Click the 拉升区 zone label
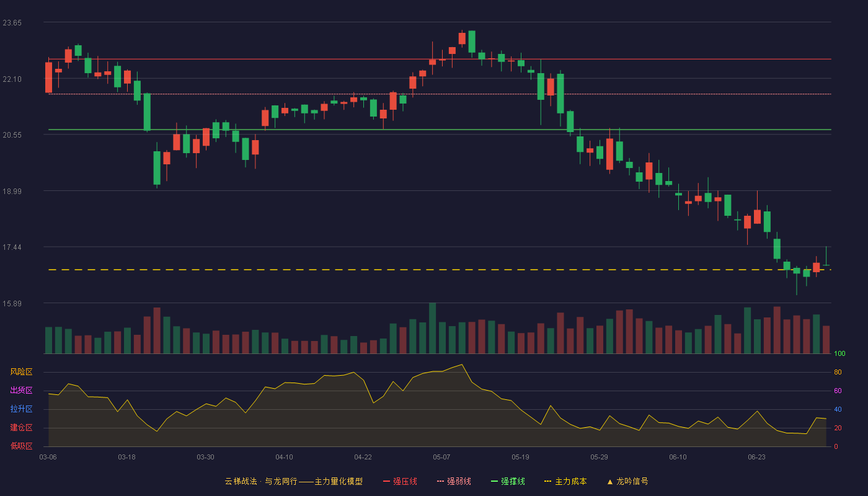The image size is (868, 496). click(x=21, y=409)
